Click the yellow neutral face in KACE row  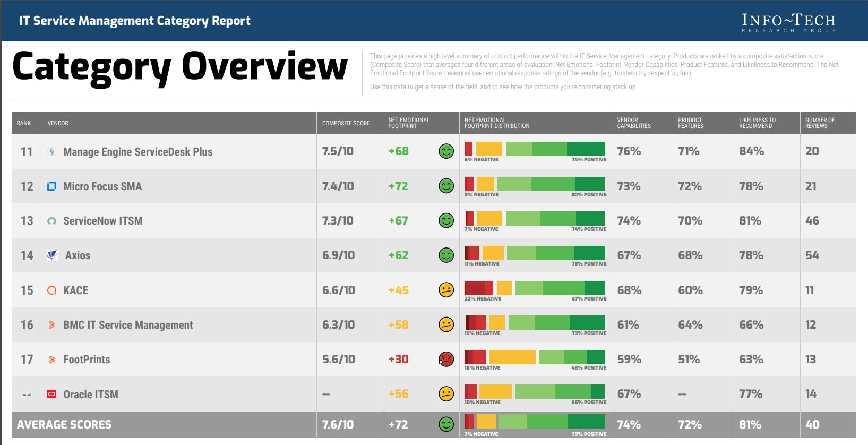[x=446, y=290]
